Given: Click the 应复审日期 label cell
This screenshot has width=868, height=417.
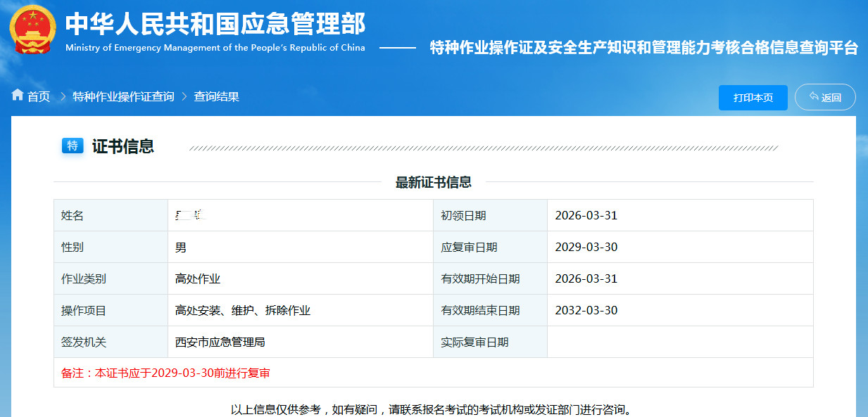Looking at the screenshot, I should pyautogui.click(x=490, y=247).
